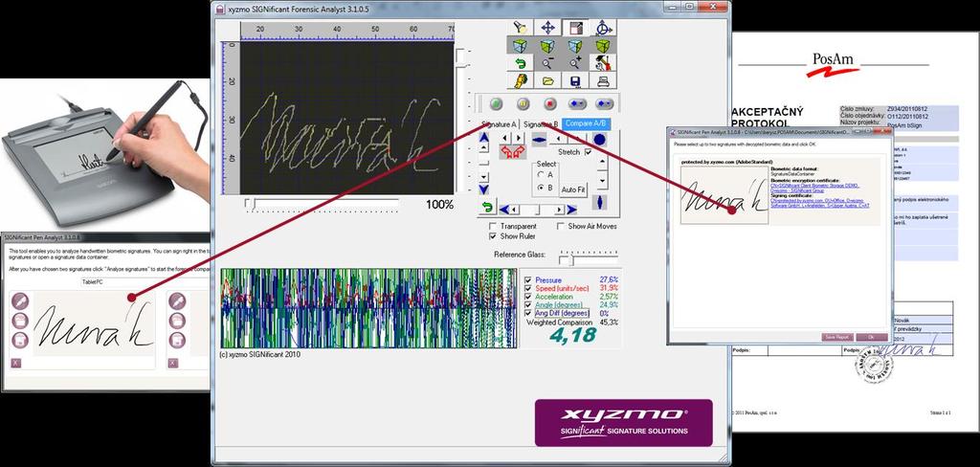The height and width of the screenshot is (467, 980).
Task: Click the green play button
Action: point(497,103)
